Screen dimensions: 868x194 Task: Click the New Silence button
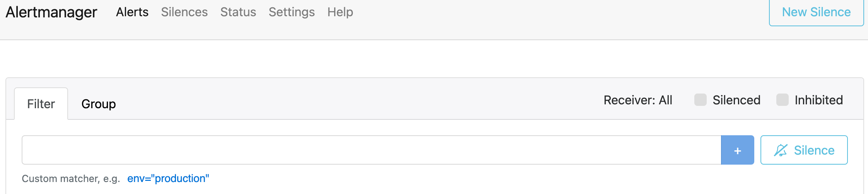816,12
